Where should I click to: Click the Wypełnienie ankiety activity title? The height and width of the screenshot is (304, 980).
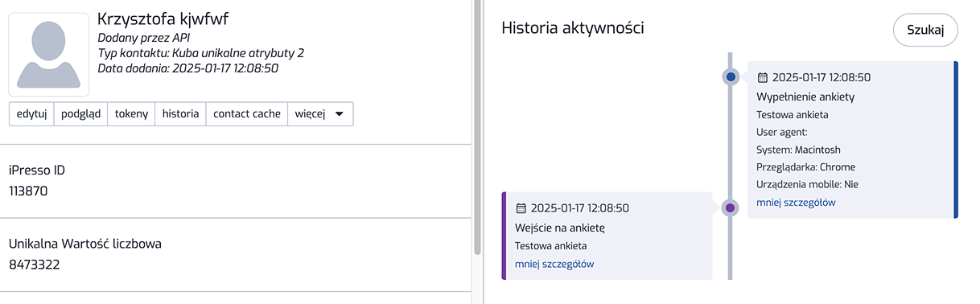pos(805,97)
